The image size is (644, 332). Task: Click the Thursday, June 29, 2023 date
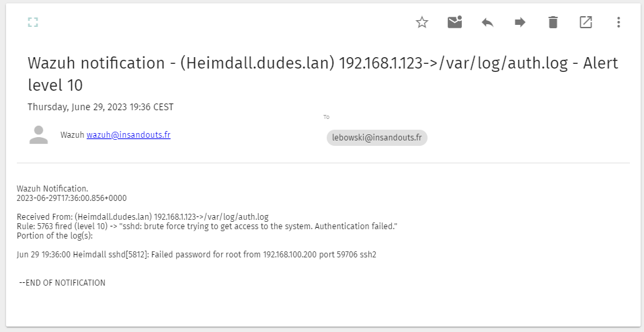100,107
